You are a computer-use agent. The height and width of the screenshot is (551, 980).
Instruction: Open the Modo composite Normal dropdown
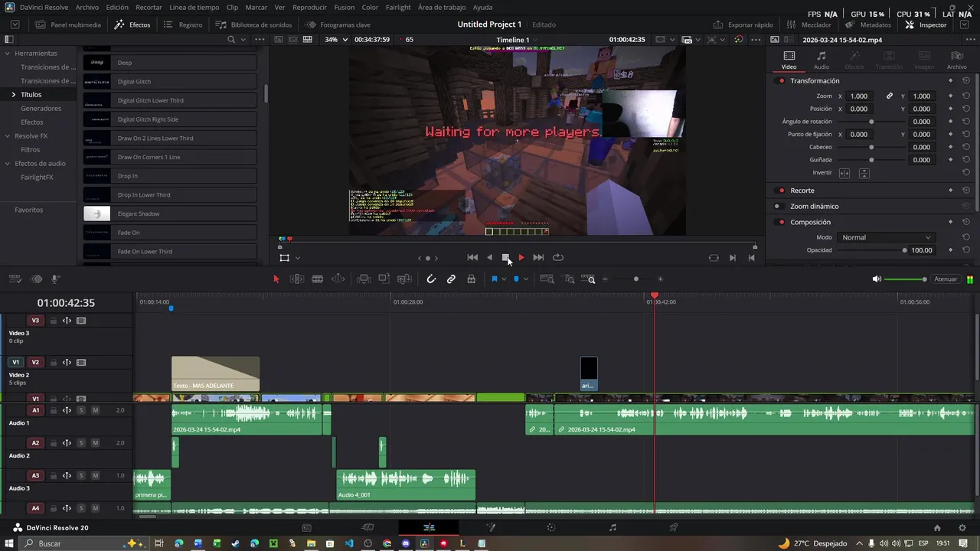click(886, 237)
